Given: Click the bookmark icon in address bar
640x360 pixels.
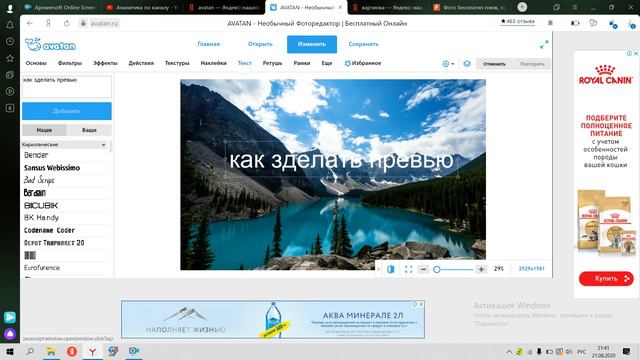Looking at the screenshot, I should (550, 23).
